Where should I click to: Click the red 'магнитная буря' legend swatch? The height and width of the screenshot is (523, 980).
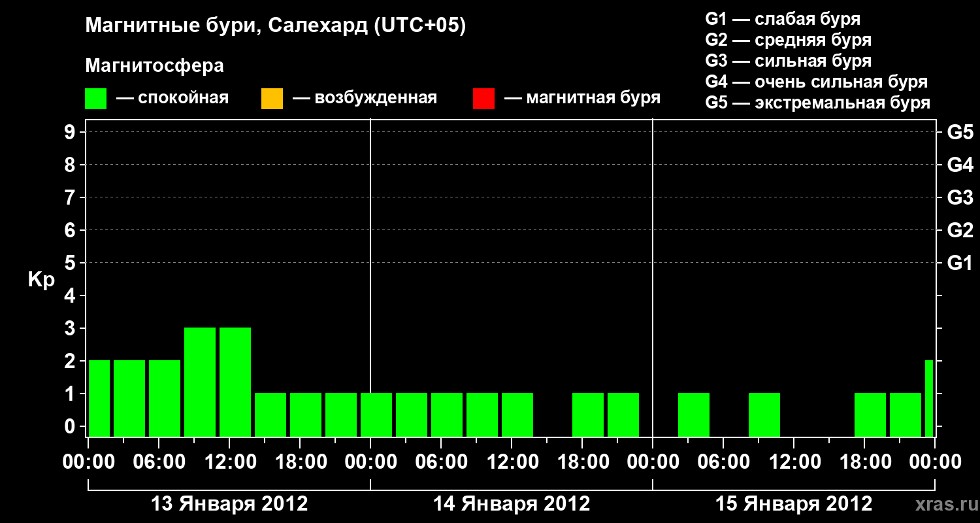[x=483, y=99]
